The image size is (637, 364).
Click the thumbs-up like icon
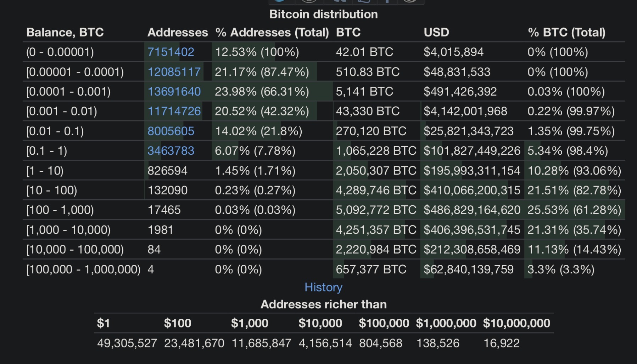tap(364, 1)
